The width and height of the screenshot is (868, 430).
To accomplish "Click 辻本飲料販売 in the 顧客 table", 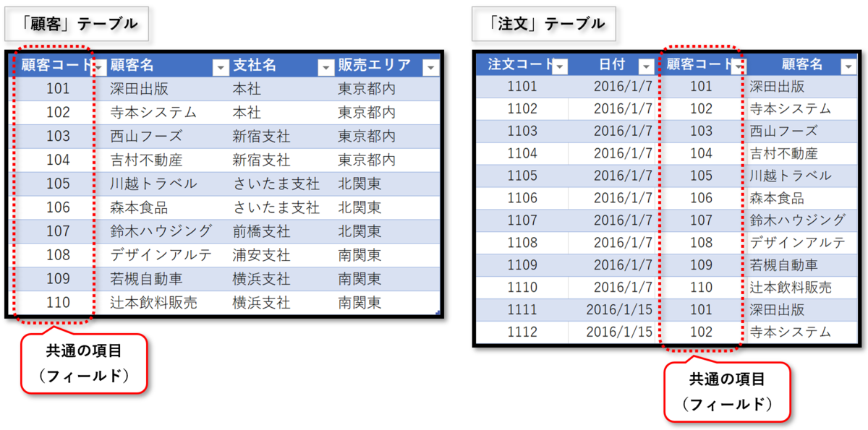I will (x=153, y=303).
